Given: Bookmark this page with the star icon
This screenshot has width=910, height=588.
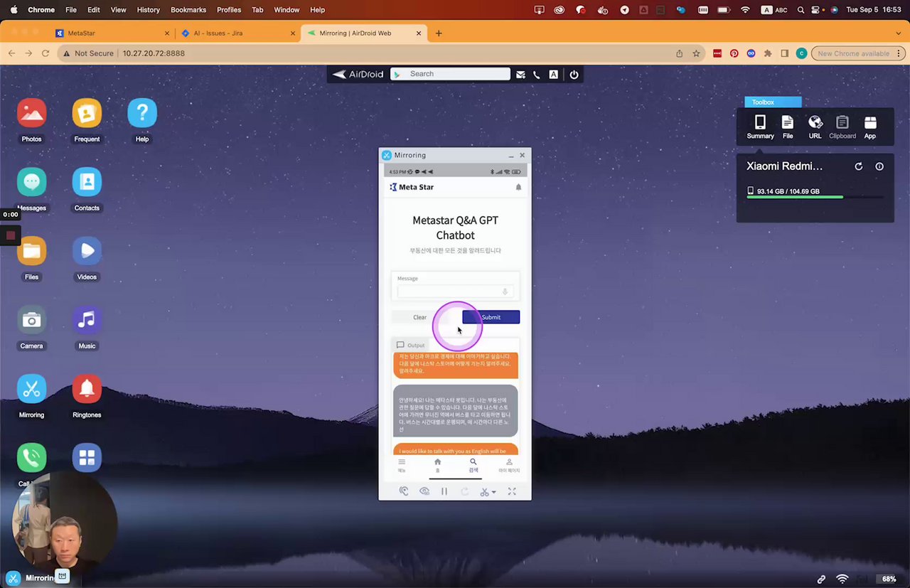Looking at the screenshot, I should click(x=697, y=53).
